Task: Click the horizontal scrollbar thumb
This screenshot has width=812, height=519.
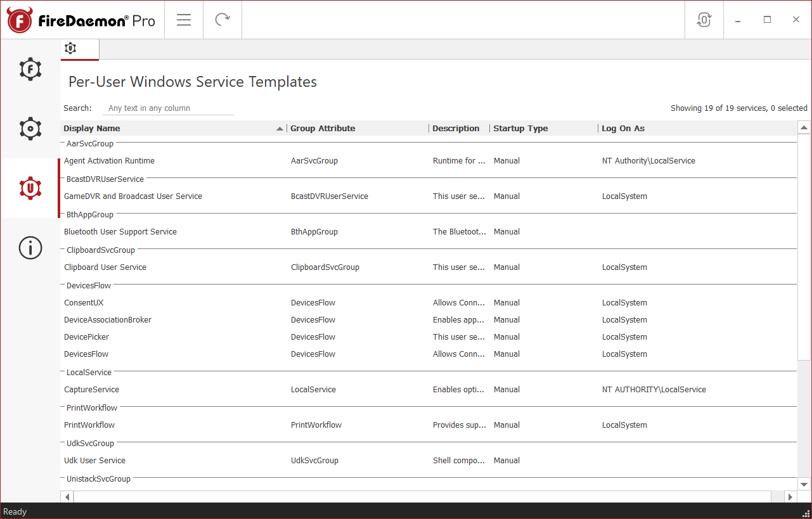Action: coord(423,497)
